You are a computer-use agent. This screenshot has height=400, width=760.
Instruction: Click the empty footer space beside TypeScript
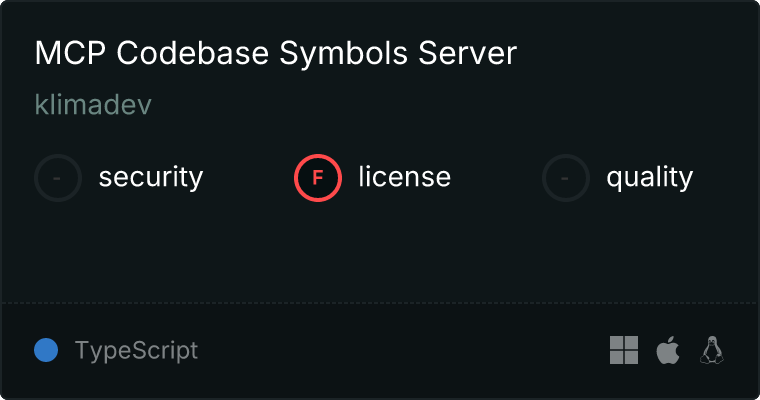point(400,350)
